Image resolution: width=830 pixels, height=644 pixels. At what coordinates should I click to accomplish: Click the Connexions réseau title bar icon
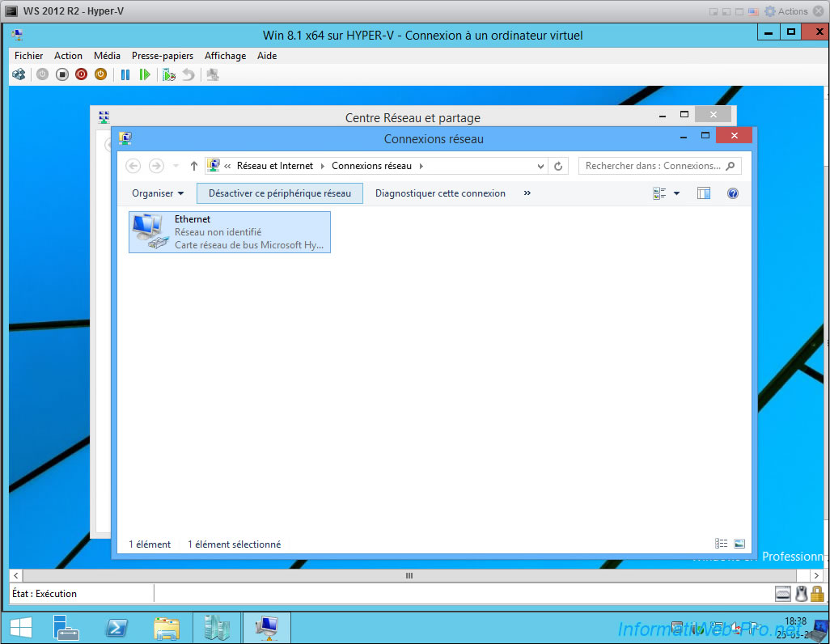point(125,138)
